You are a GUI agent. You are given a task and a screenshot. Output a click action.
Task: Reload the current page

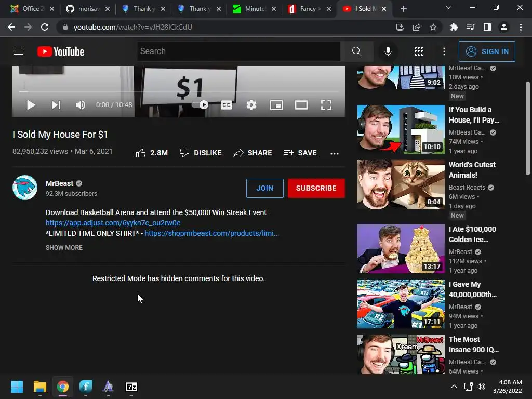point(45,27)
